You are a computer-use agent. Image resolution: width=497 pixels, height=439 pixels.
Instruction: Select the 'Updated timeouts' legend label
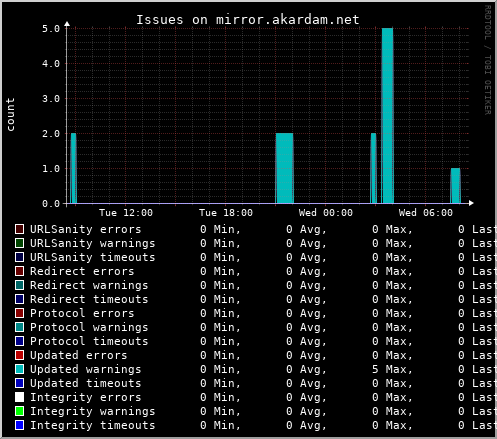point(86,383)
